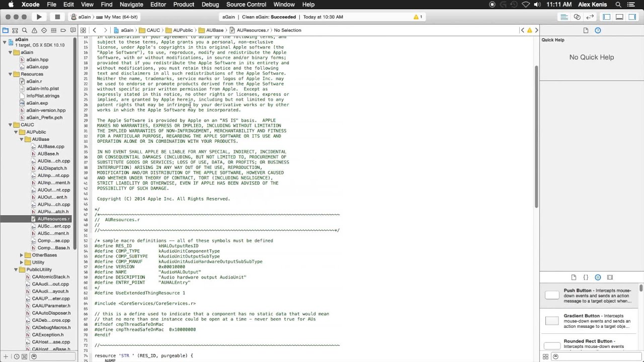Open the Debug menu
644x362 pixels.
(x=210, y=5)
